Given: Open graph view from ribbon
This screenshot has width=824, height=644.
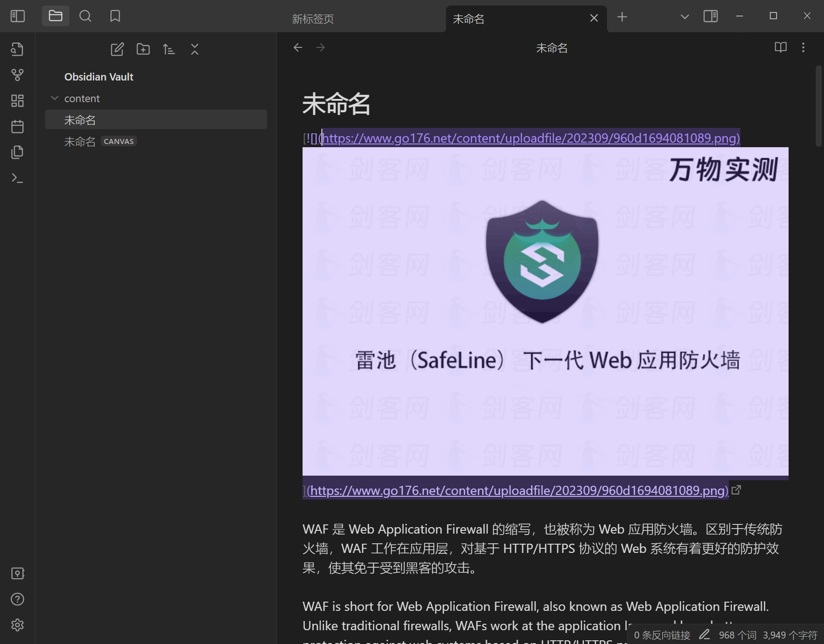Looking at the screenshot, I should tap(17, 75).
